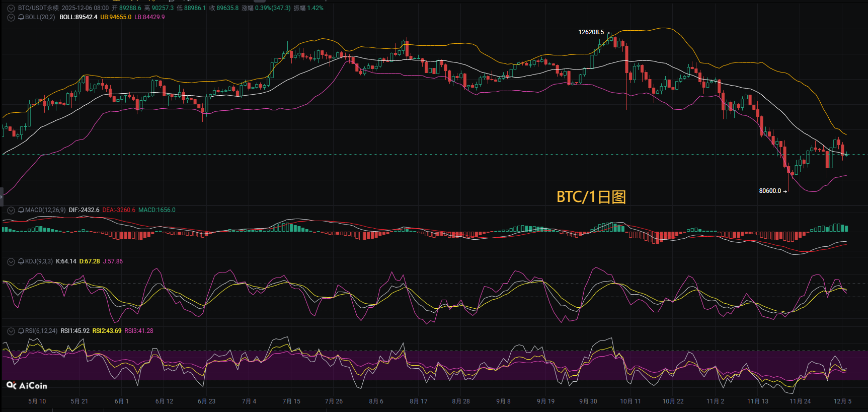The width and height of the screenshot is (868, 412).
Task: Collapse the MACD panel with its chevron
Action: point(11,210)
